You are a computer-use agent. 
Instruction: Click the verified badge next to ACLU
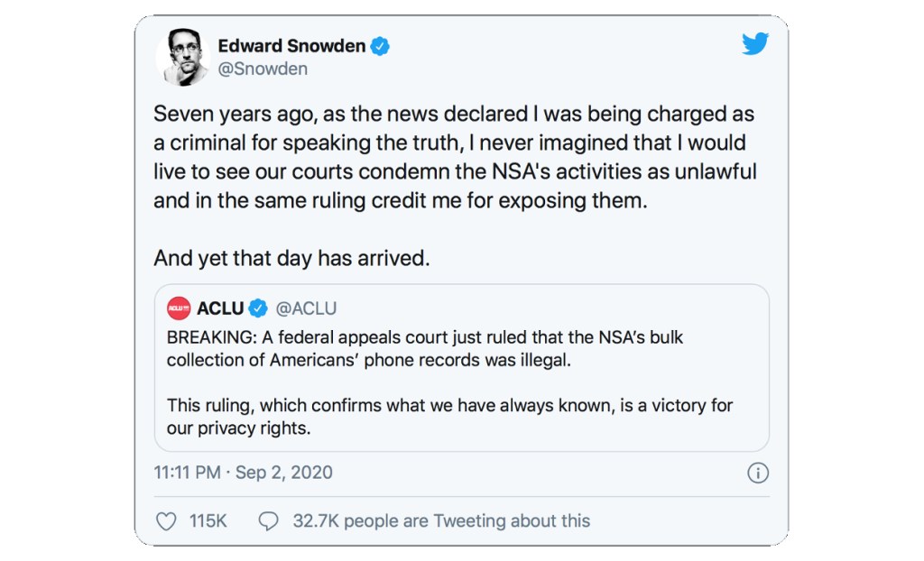(258, 308)
